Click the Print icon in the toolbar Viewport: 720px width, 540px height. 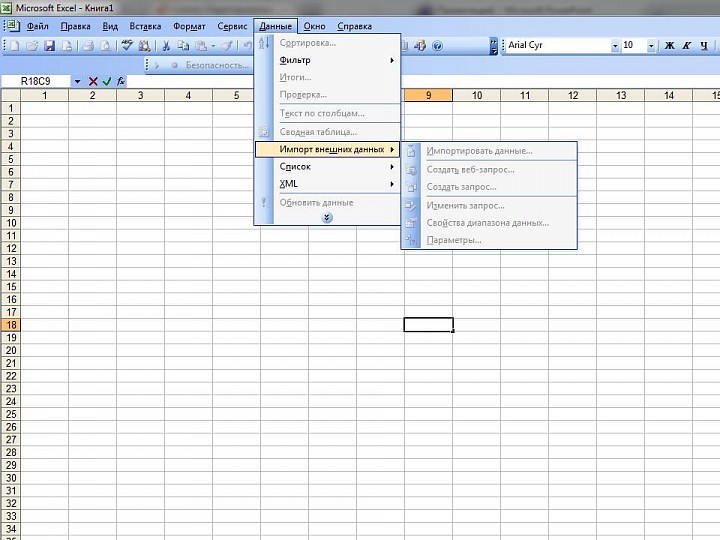pos(88,45)
